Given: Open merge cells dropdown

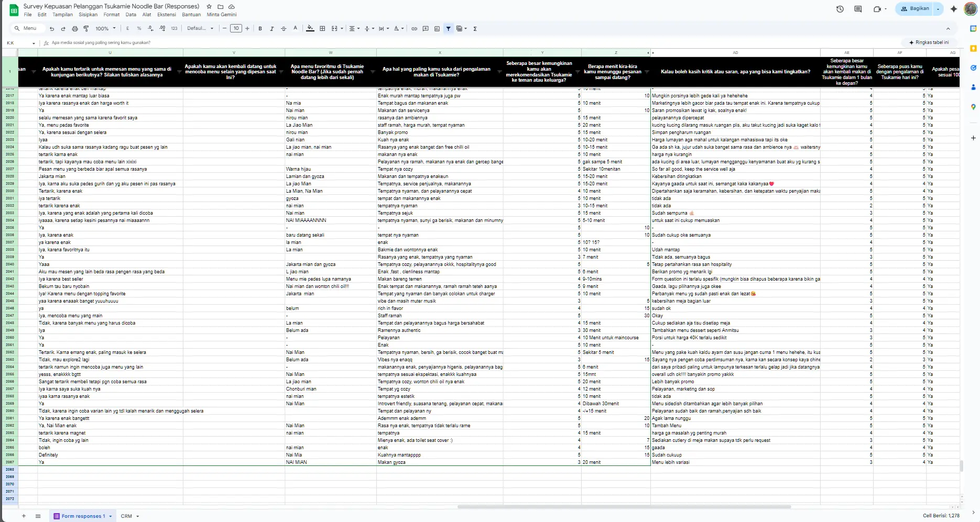Looking at the screenshot, I should click(342, 29).
